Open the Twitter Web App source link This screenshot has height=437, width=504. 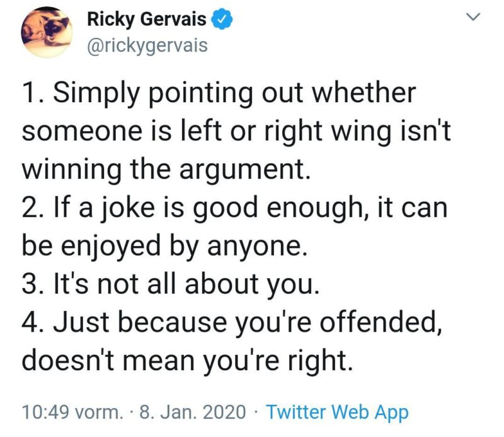tap(337, 412)
